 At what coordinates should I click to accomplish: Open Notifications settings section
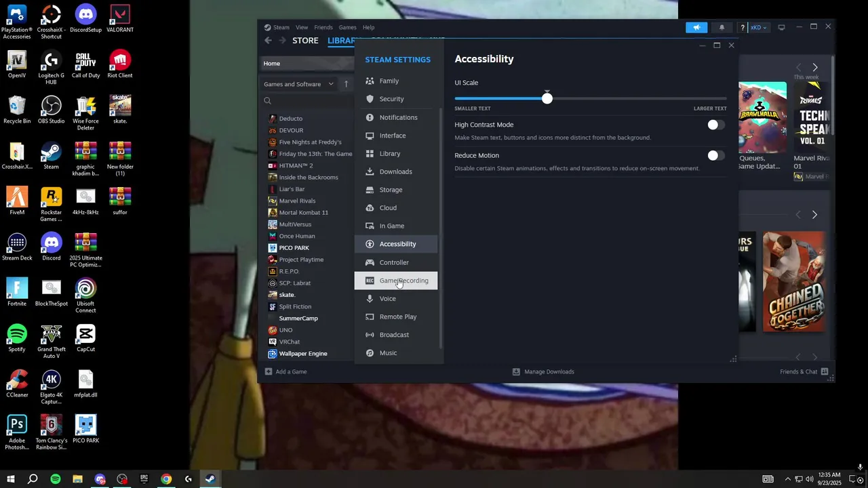click(396, 117)
